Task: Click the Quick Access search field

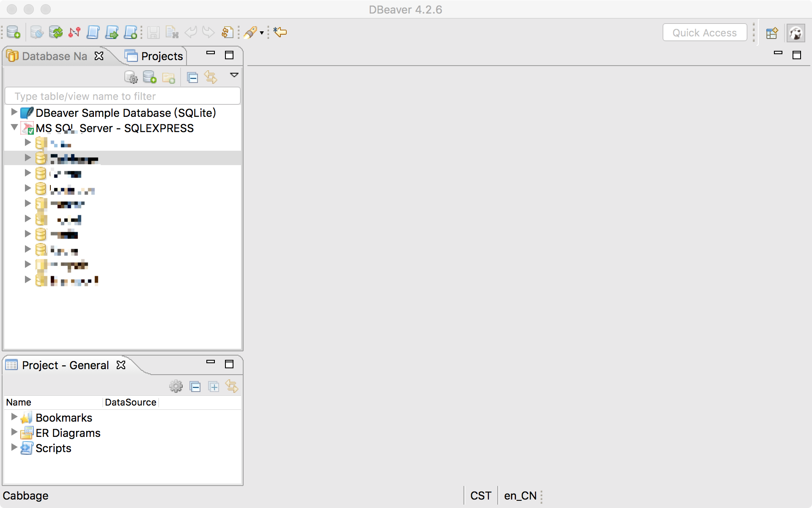Action: click(705, 33)
